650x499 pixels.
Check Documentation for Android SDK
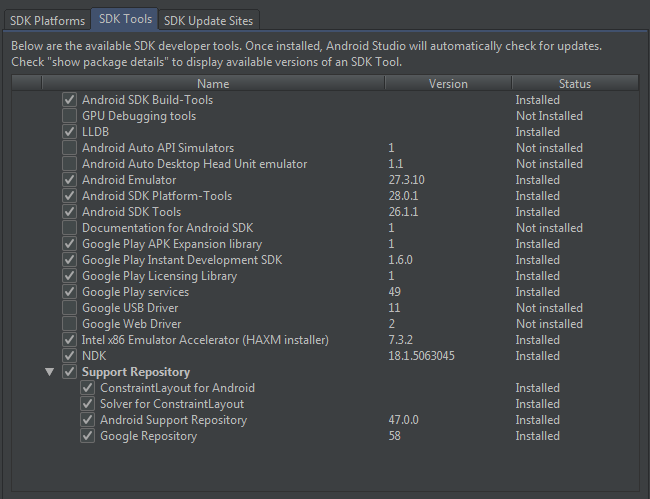click(x=69, y=228)
